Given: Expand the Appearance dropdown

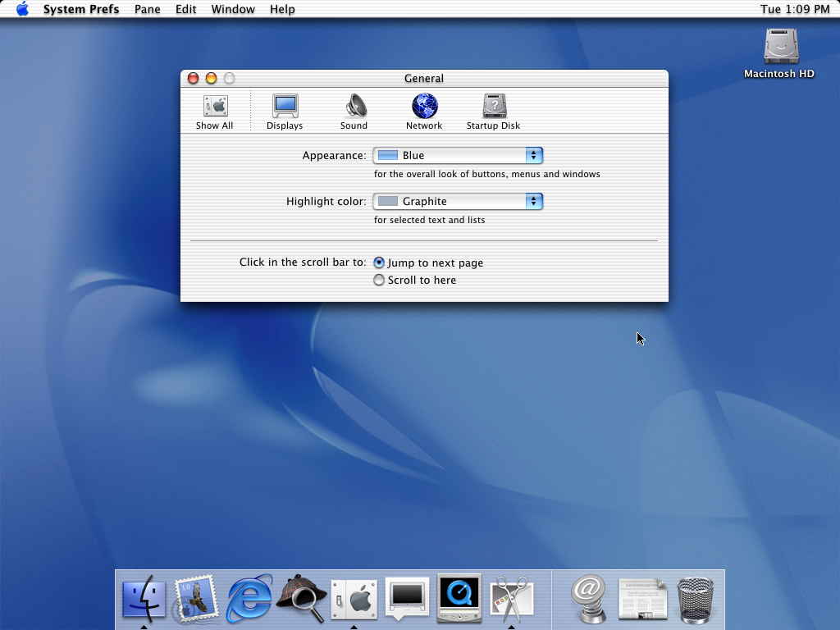Looking at the screenshot, I should coord(458,156).
